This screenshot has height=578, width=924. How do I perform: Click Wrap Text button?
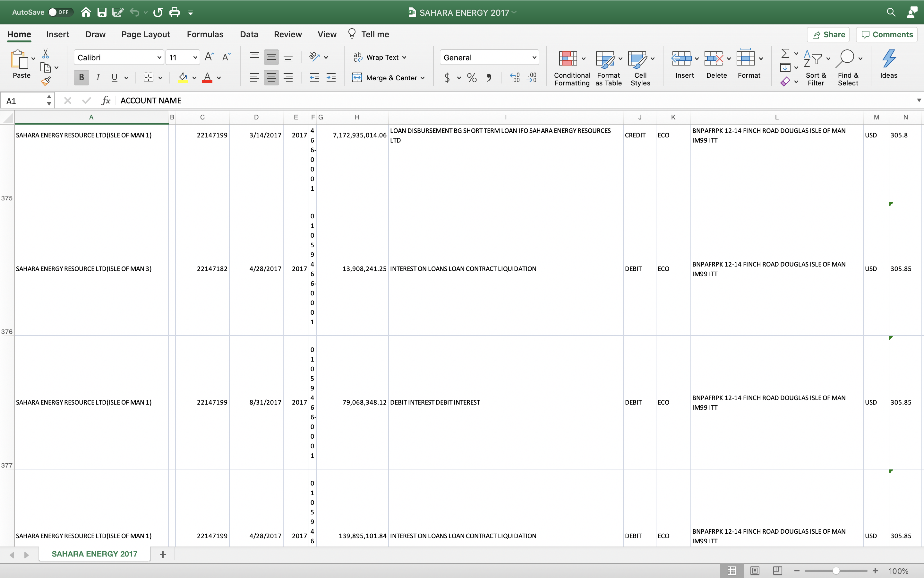[380, 57]
